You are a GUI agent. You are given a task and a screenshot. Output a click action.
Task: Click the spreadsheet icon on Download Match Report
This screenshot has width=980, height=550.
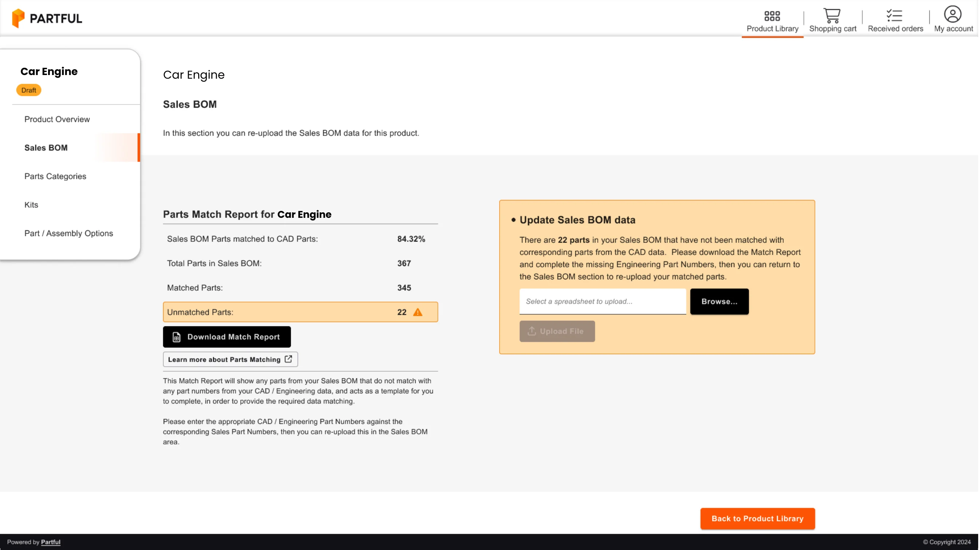point(177,337)
